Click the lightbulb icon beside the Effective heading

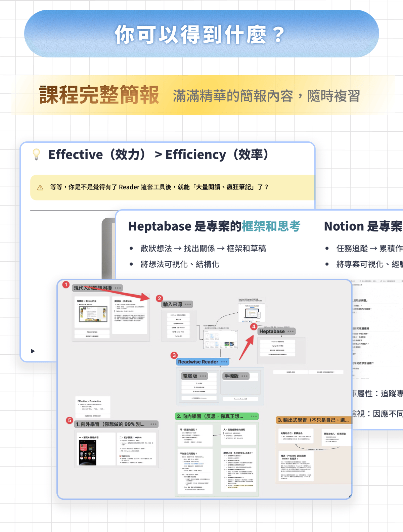(36, 154)
